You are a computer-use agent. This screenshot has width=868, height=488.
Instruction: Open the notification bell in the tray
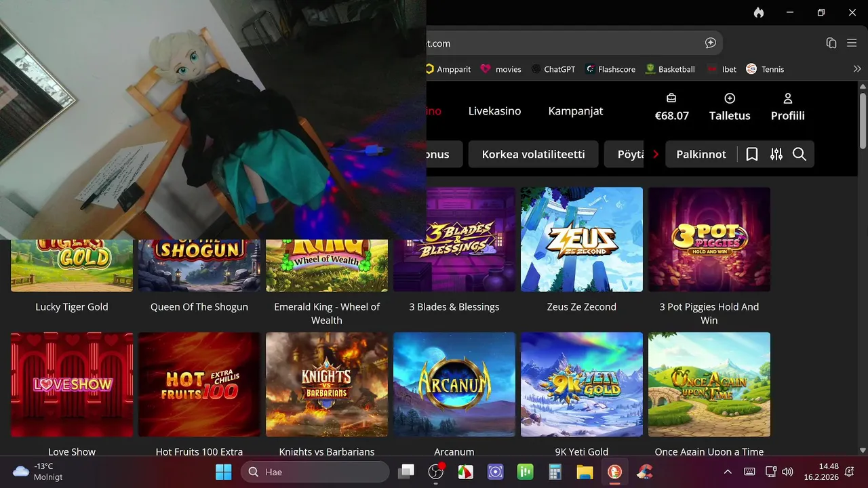[x=850, y=472]
